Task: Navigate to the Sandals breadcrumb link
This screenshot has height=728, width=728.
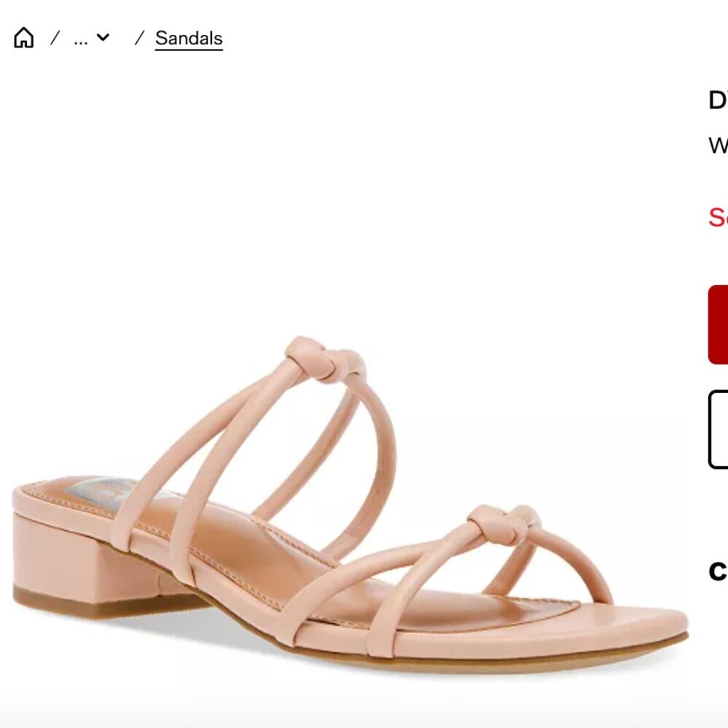Action: (x=189, y=37)
